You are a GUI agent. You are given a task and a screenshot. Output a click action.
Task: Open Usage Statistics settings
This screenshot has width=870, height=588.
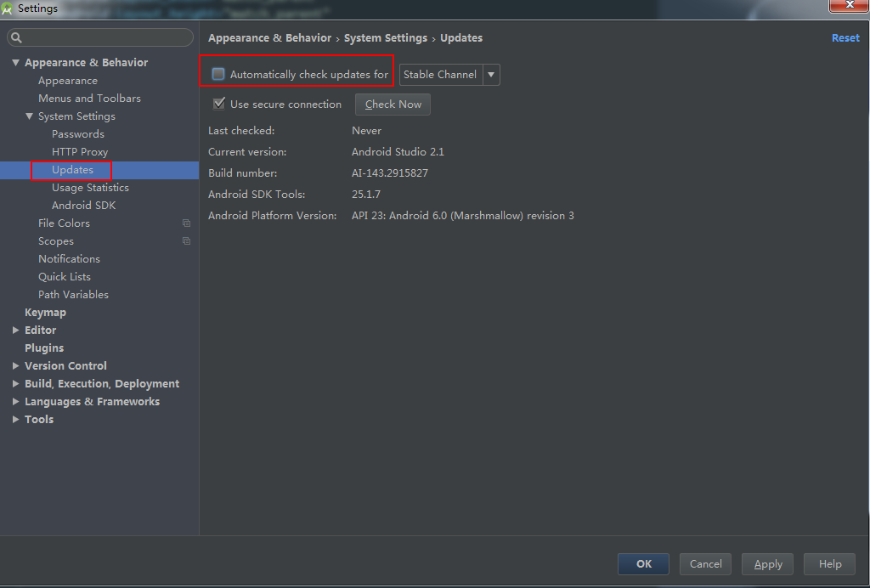click(x=90, y=188)
